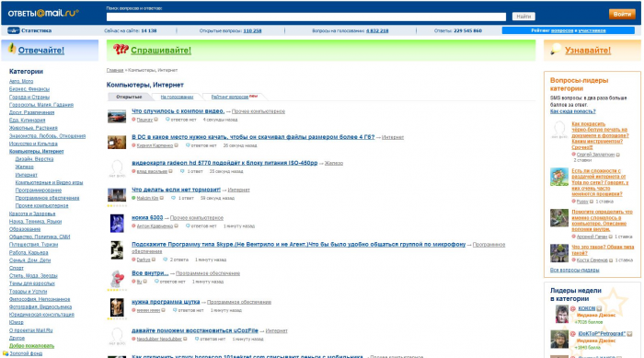Select category Бизнес, Финансы
The image size is (644, 358).
pyautogui.click(x=29, y=89)
